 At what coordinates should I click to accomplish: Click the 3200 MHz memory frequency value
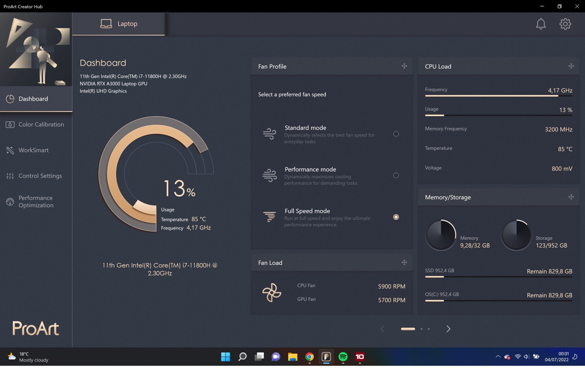pyautogui.click(x=558, y=130)
